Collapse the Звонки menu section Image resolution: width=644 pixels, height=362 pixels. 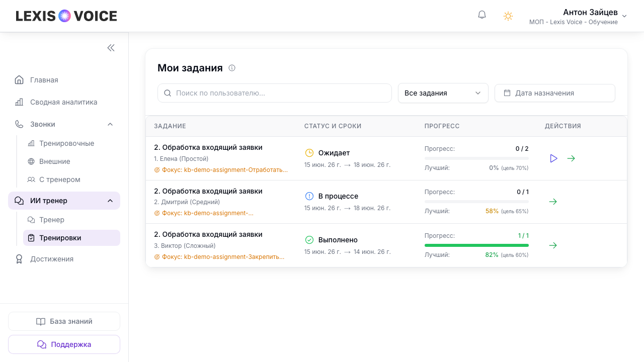pos(110,124)
